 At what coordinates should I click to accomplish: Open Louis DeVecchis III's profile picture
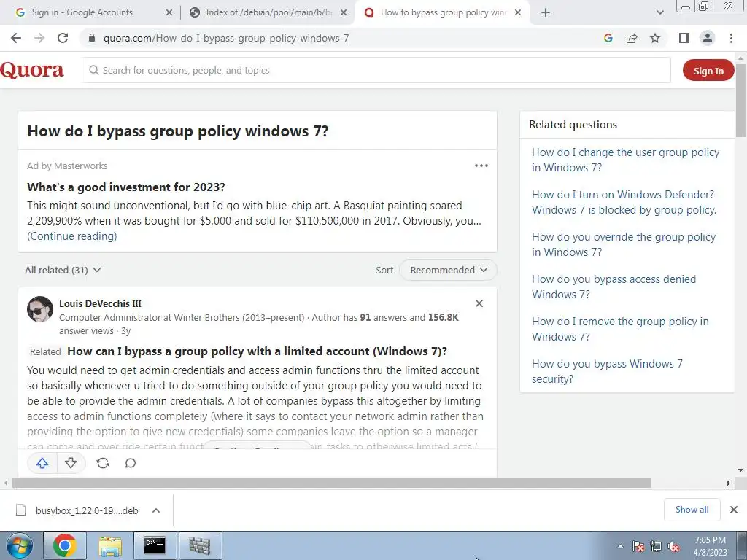pyautogui.click(x=40, y=309)
